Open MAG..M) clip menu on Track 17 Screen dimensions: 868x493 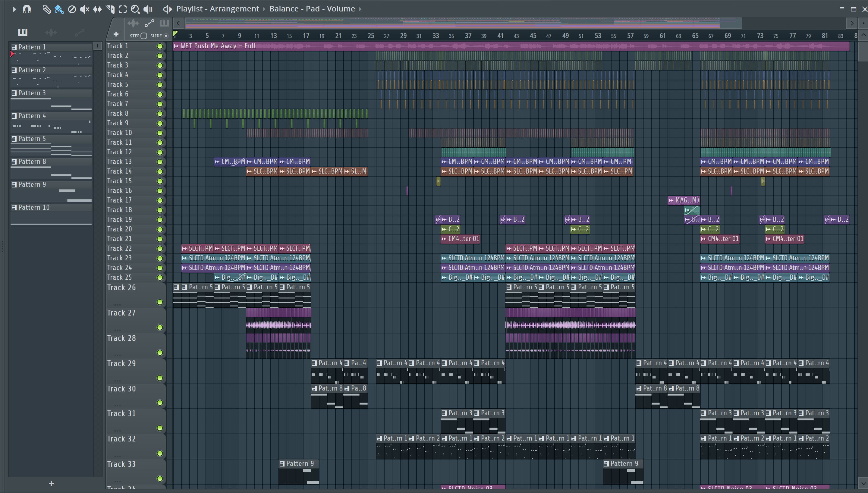[671, 200]
